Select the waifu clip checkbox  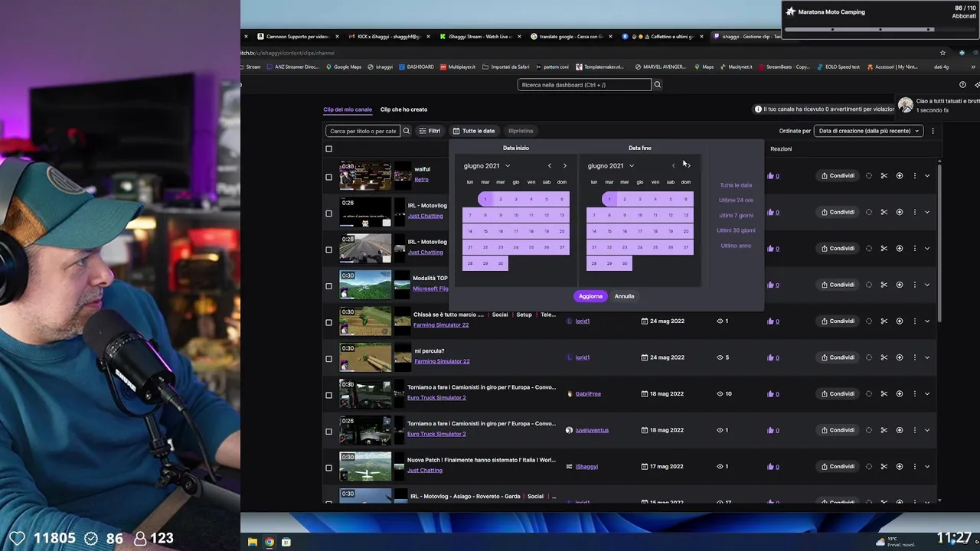[328, 177]
